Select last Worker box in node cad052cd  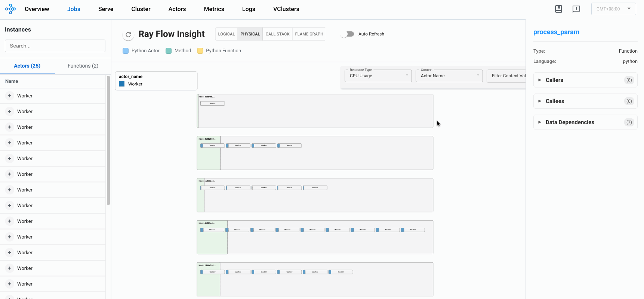315,188
